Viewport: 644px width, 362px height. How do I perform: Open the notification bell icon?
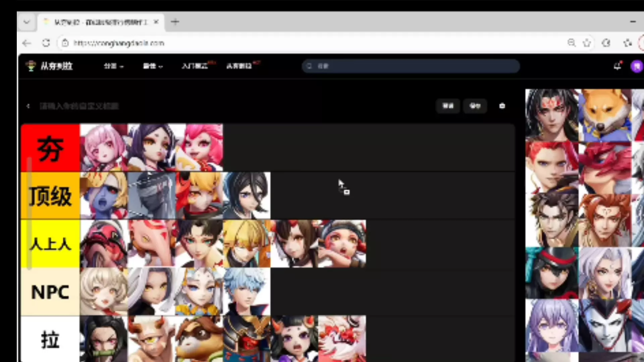pyautogui.click(x=618, y=66)
